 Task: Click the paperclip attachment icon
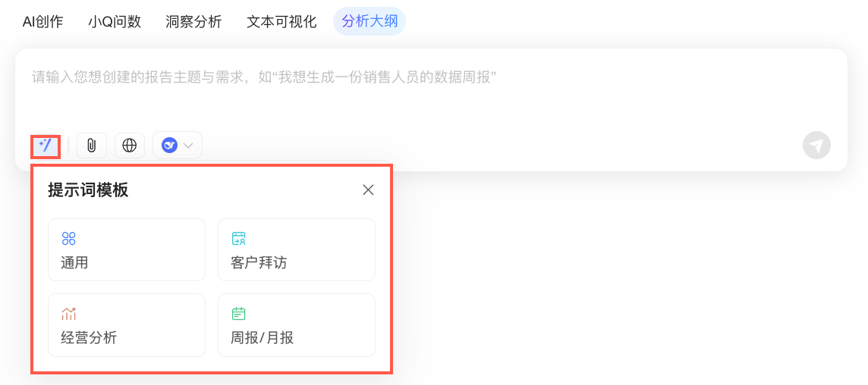click(x=92, y=146)
